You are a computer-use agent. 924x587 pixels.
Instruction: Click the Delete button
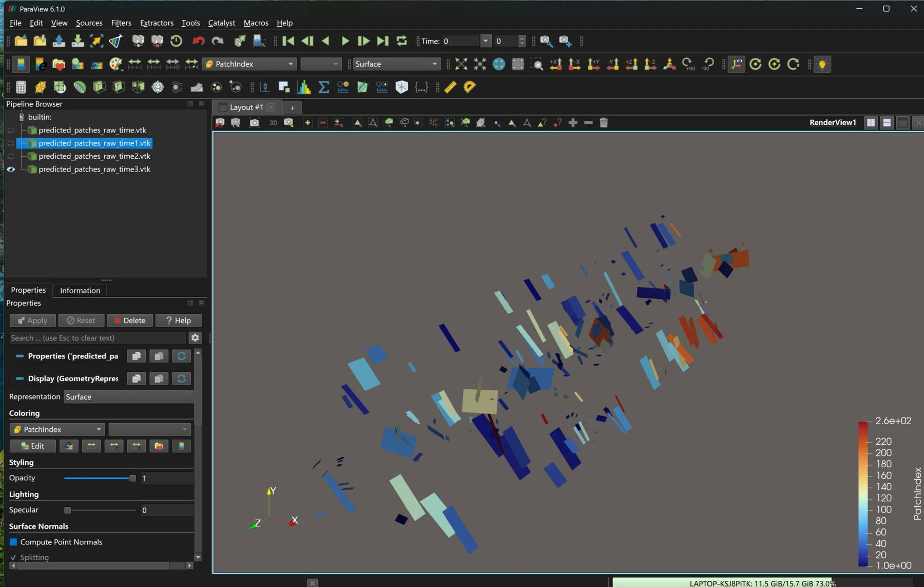[129, 320]
